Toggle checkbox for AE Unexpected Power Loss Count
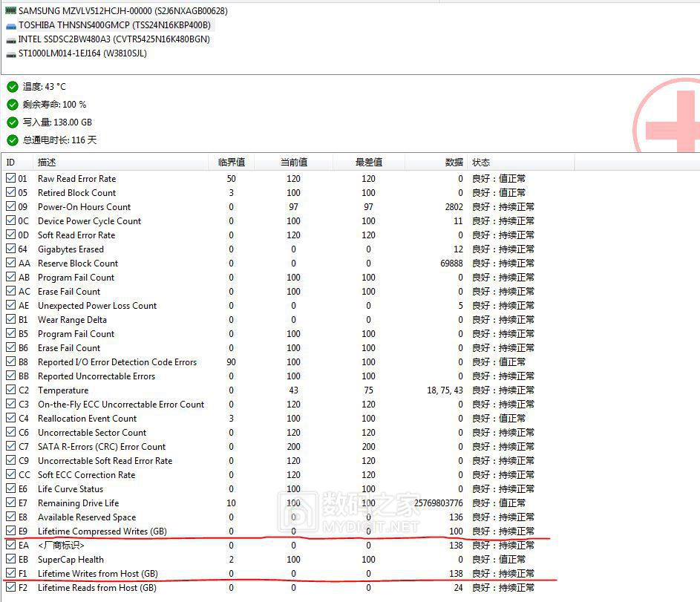 [10, 305]
